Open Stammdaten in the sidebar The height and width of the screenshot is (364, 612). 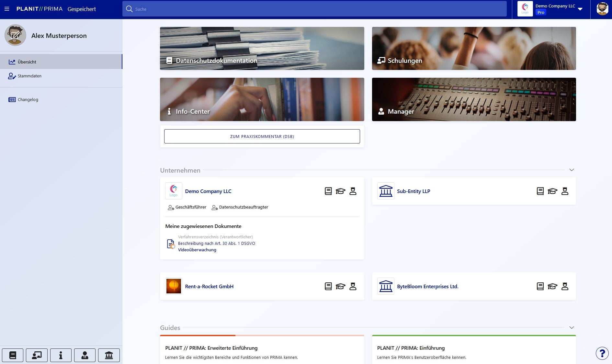click(x=61, y=76)
